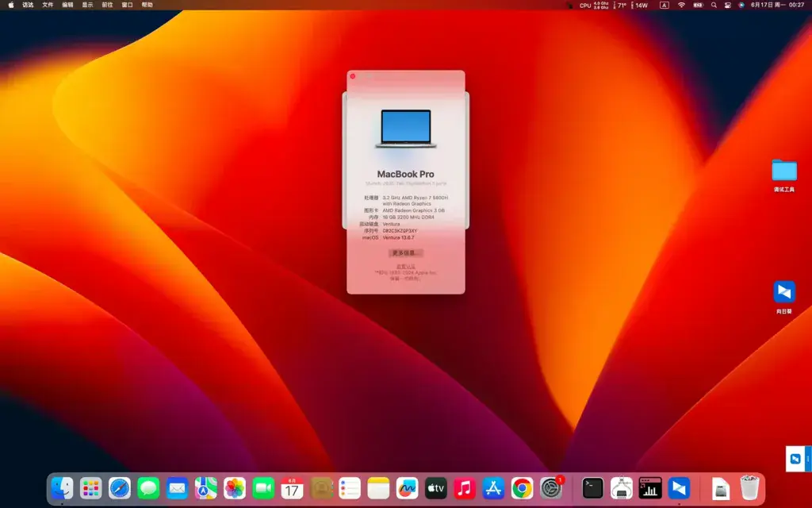The height and width of the screenshot is (508, 812).
Task: Click the date and time 00:27
Action: 777,5
